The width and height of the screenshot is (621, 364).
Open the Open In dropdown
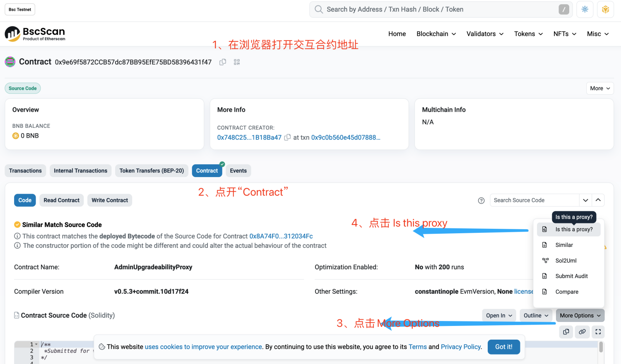(499, 316)
